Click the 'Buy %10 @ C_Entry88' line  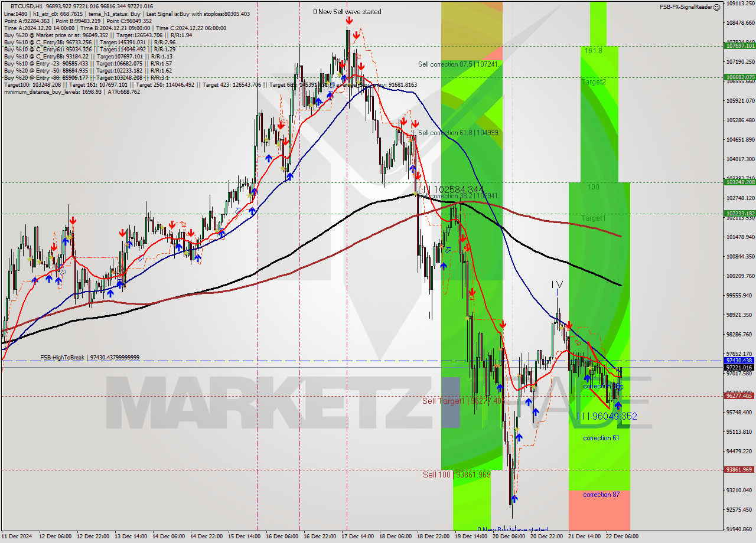89,56
